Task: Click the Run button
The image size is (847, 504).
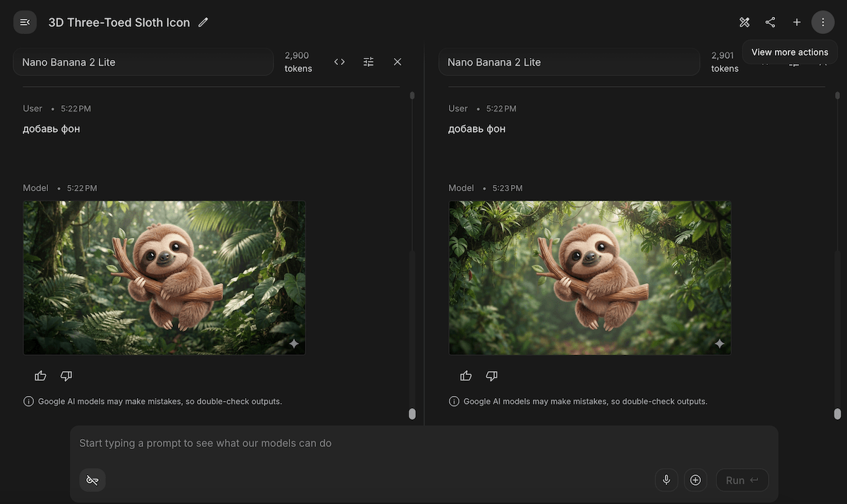Action: [x=742, y=480]
